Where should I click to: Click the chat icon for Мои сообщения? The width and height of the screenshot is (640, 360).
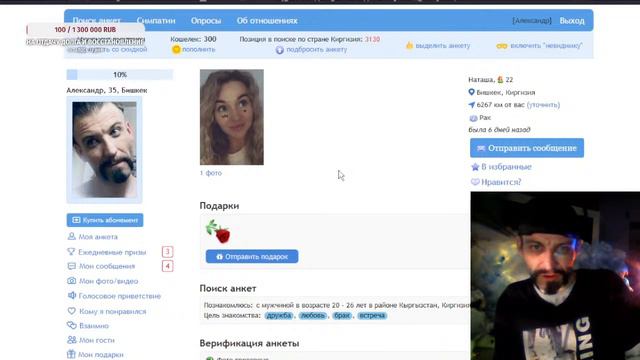click(71, 266)
